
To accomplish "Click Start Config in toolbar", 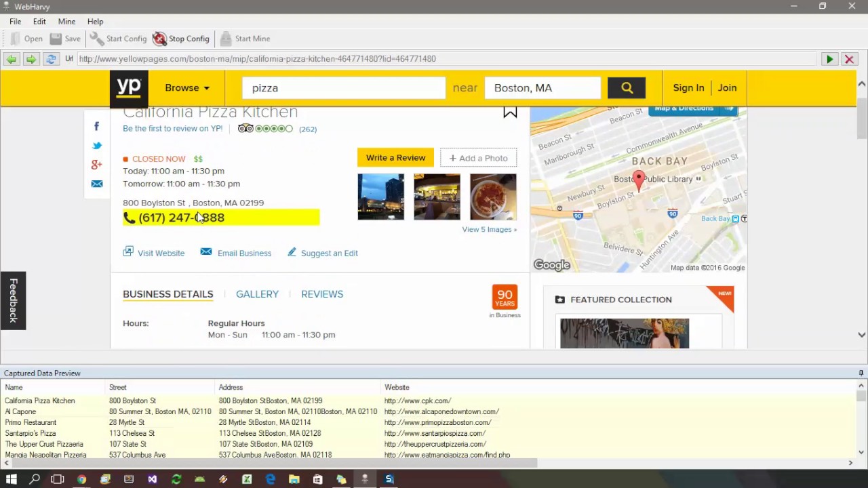I will (119, 39).
